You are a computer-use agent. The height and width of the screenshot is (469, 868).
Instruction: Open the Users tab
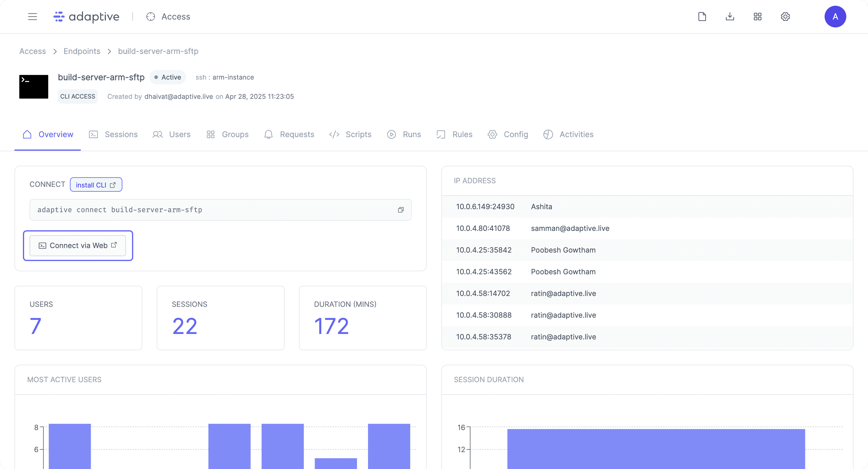click(171, 134)
